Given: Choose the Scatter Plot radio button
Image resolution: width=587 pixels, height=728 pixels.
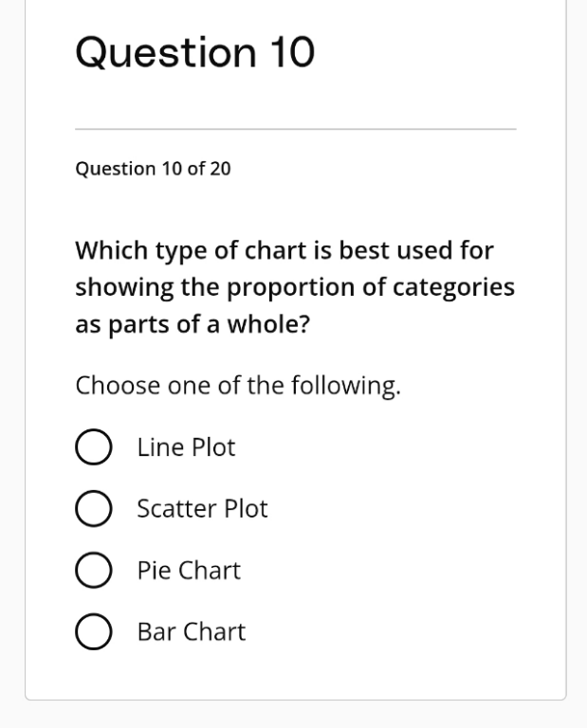Looking at the screenshot, I should (93, 508).
